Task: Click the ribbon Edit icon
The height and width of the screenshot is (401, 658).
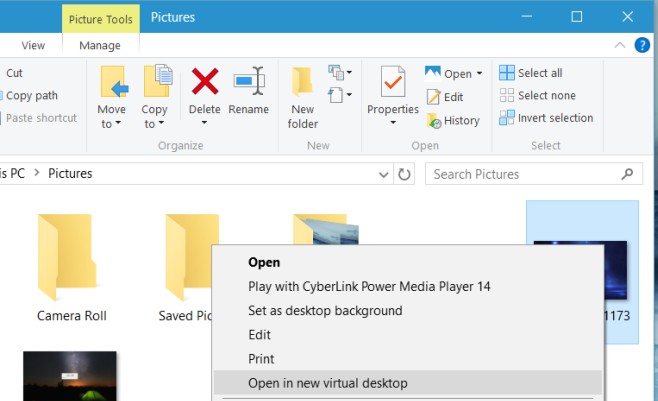Action: click(433, 97)
